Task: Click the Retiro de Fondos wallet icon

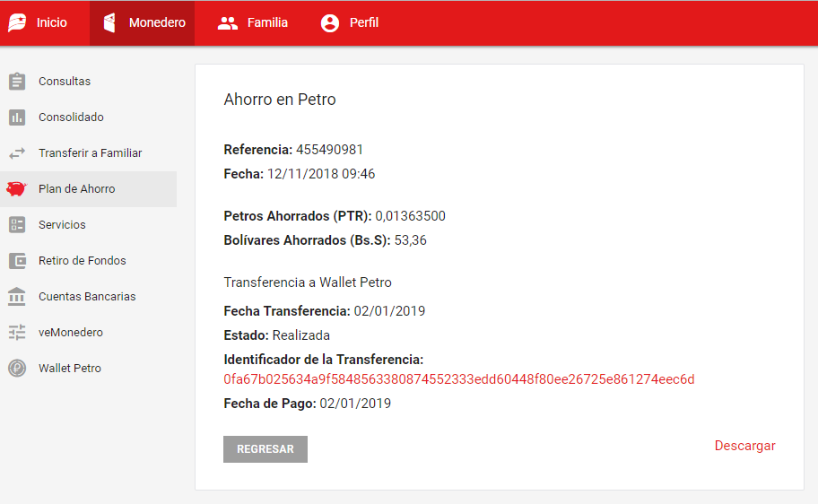Action: coord(17,261)
